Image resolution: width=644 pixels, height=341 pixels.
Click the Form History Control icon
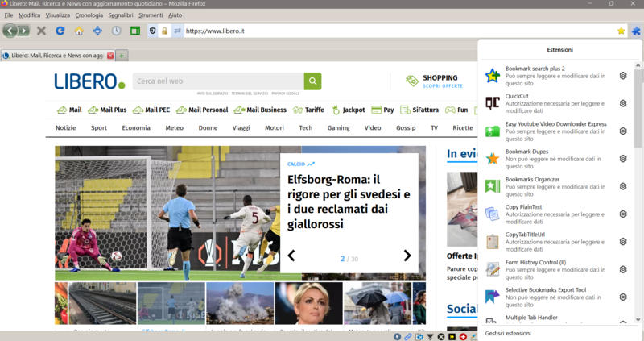point(493,269)
